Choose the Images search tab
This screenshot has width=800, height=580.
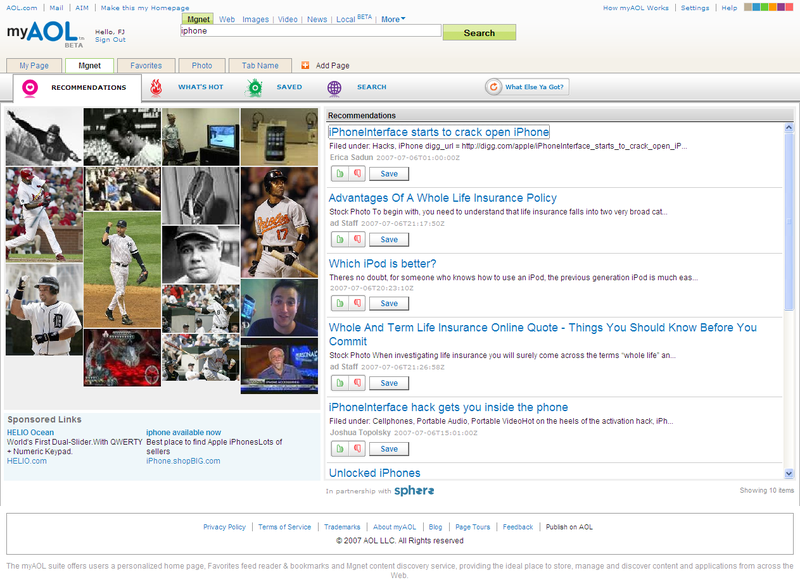point(256,19)
